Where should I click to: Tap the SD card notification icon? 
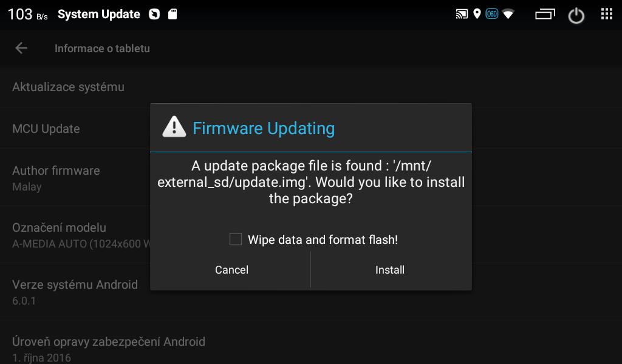[x=173, y=15]
